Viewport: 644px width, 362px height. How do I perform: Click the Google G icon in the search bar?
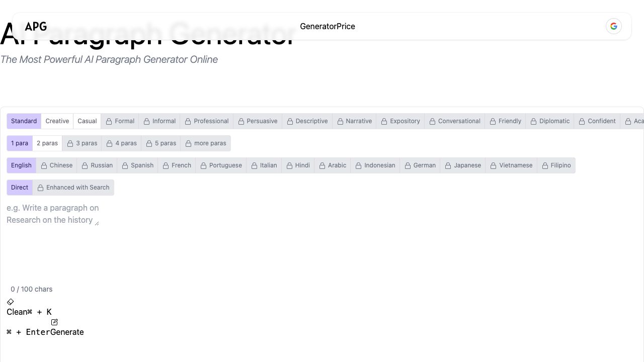pos(613,26)
